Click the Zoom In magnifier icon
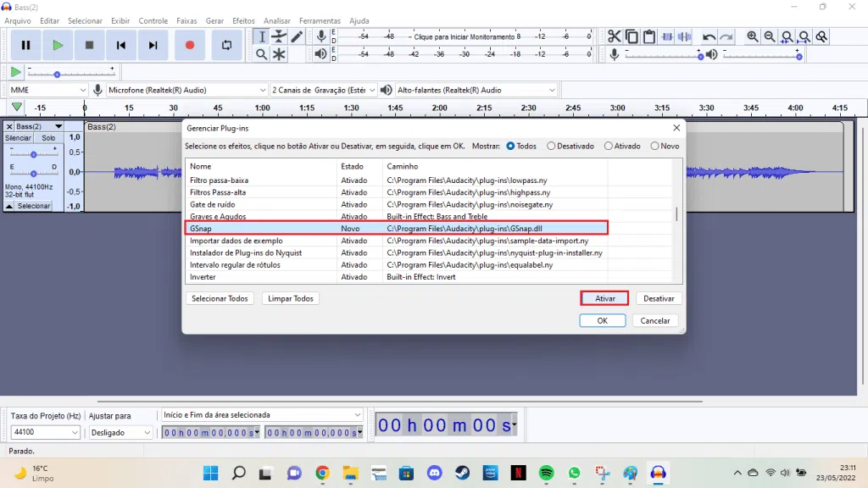868x488 pixels. pyautogui.click(x=751, y=36)
